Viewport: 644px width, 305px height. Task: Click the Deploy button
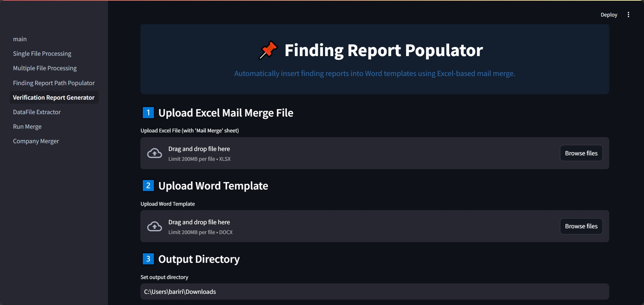609,15
